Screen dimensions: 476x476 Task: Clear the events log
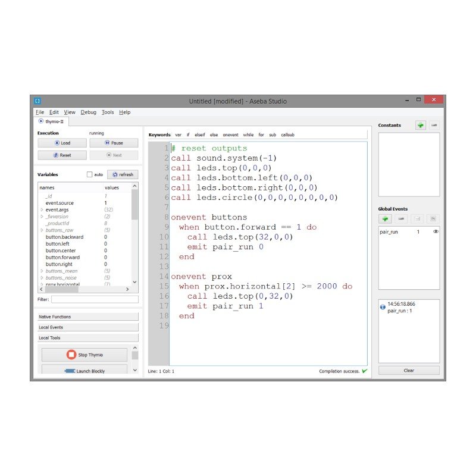click(409, 370)
